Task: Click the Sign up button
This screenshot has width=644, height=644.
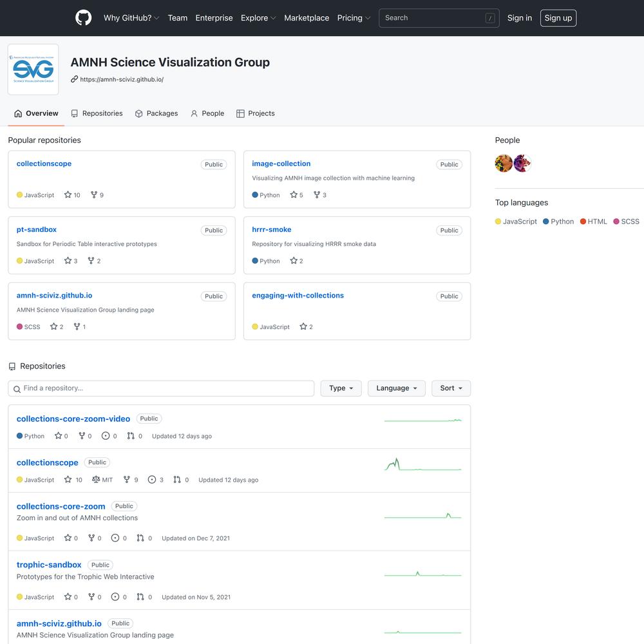Action: pos(558,18)
